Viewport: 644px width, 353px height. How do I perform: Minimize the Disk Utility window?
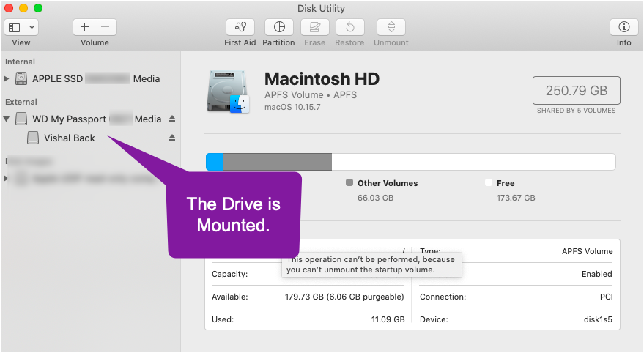click(23, 8)
